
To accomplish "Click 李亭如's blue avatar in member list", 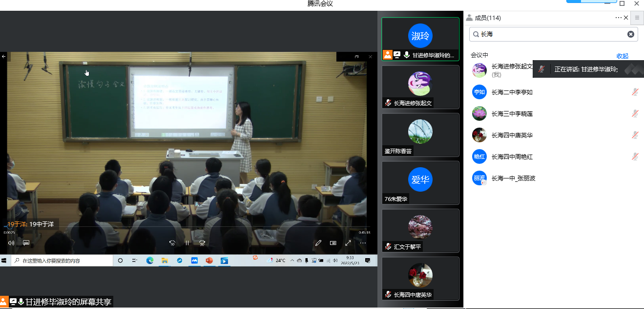I will coord(479,92).
